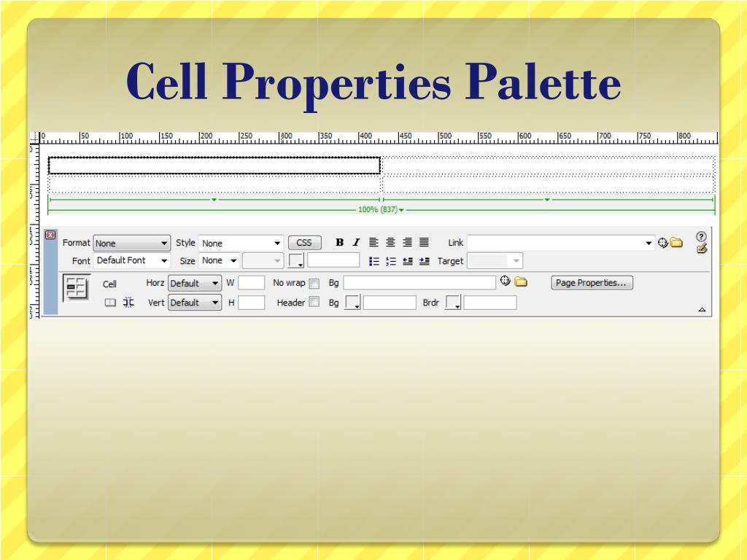Screen dimensions: 747x560
Task: Open the size units dropdown
Action: [263, 260]
